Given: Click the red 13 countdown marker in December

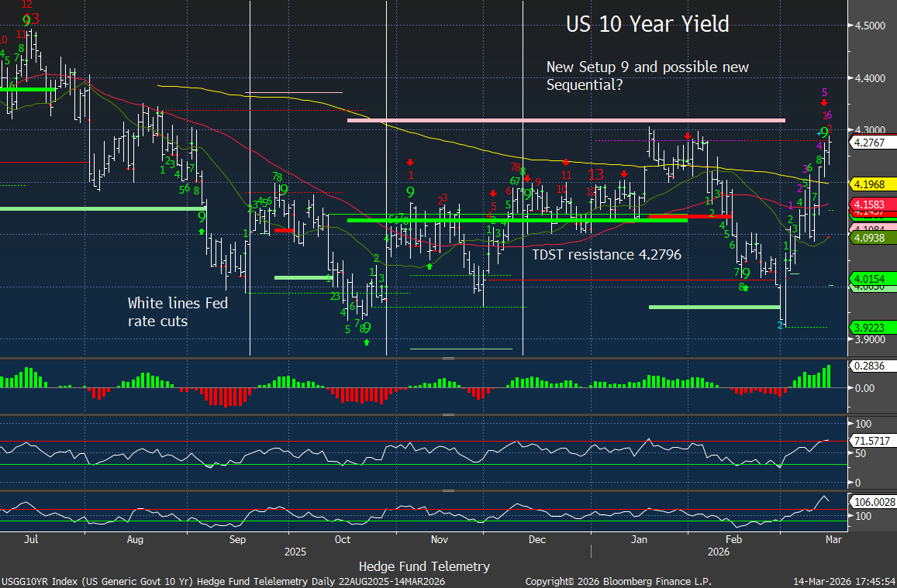Looking at the screenshot, I should coord(595,174).
